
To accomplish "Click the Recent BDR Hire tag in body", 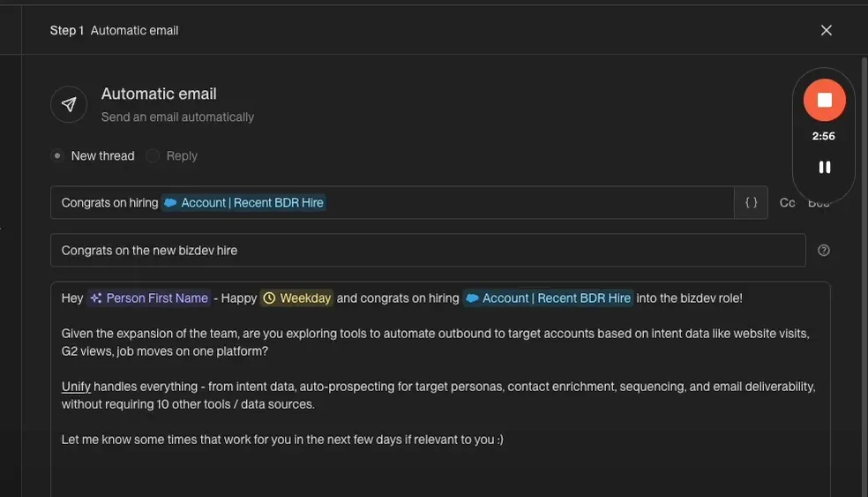I will point(548,298).
